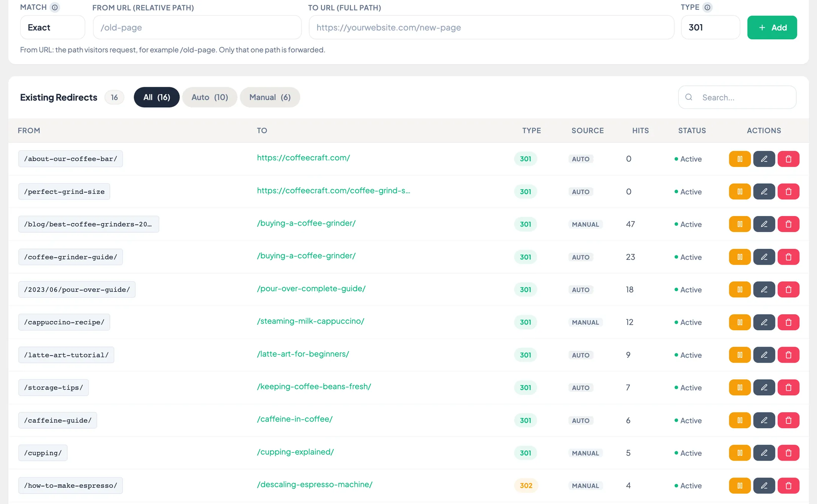This screenshot has width=817, height=504.
Task: Click the SOURCE column header
Action: [x=587, y=131]
